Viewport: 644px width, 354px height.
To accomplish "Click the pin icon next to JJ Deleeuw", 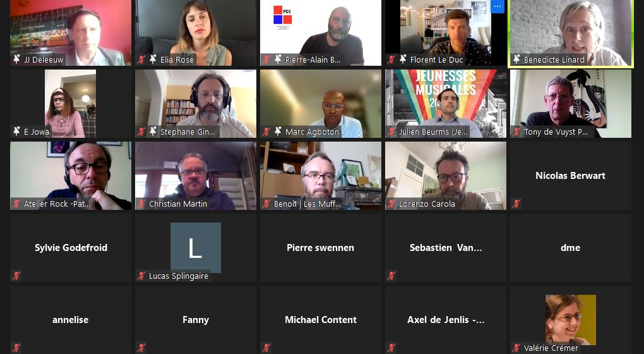I will (x=16, y=59).
